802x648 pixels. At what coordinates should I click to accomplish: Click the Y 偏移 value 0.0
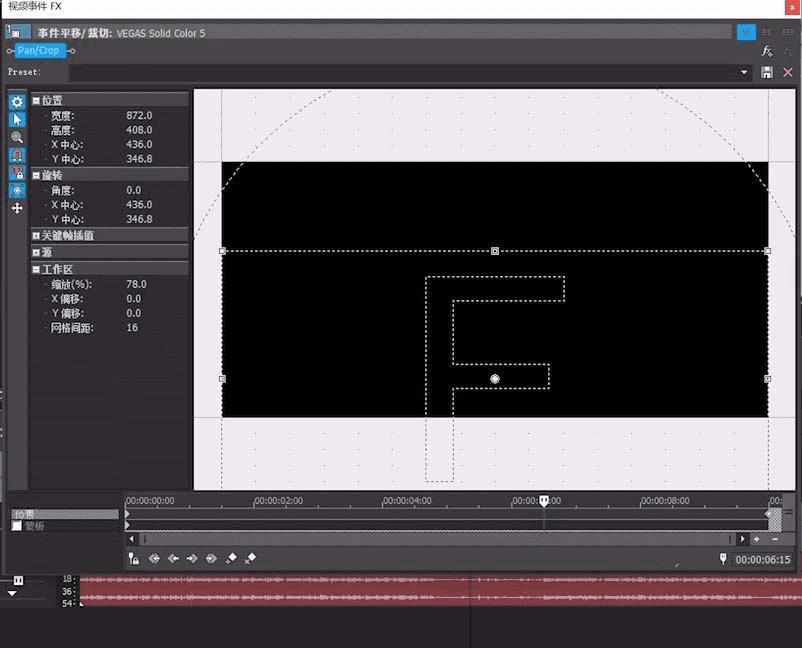133,313
